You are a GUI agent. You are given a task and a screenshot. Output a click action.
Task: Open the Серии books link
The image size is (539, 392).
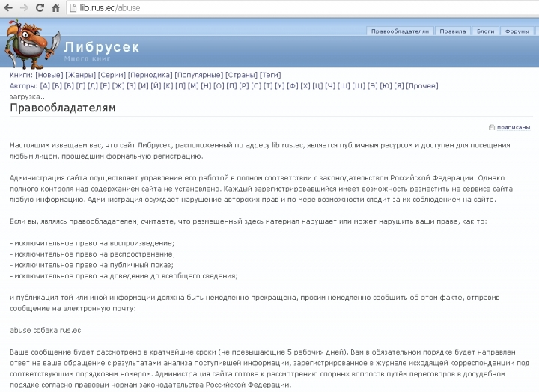coord(112,75)
